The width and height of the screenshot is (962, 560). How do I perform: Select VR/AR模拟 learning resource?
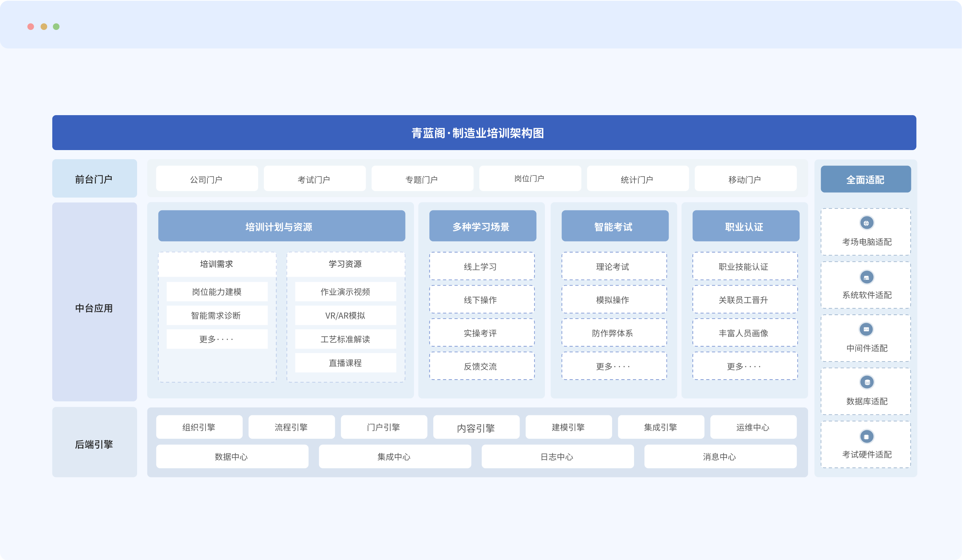coord(345,315)
